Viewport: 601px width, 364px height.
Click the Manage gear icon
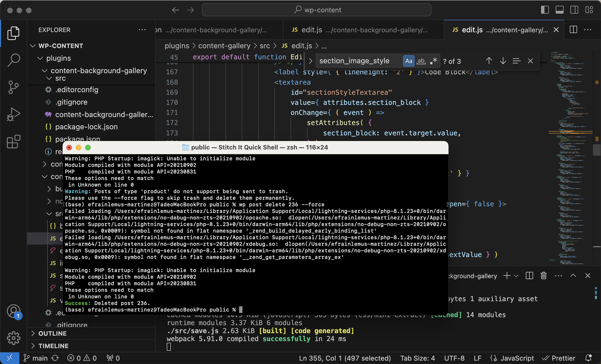14,338
